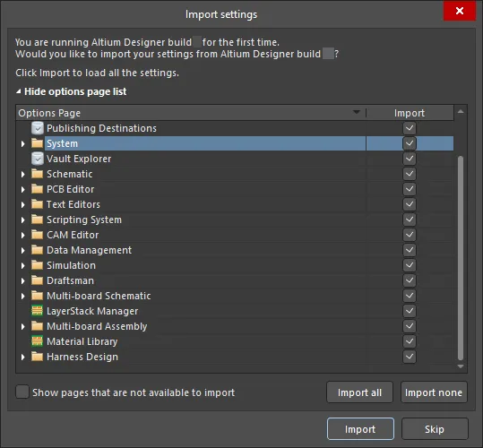The height and width of the screenshot is (448, 483).
Task: Toggle the Simulation import checkbox
Action: pyautogui.click(x=410, y=265)
